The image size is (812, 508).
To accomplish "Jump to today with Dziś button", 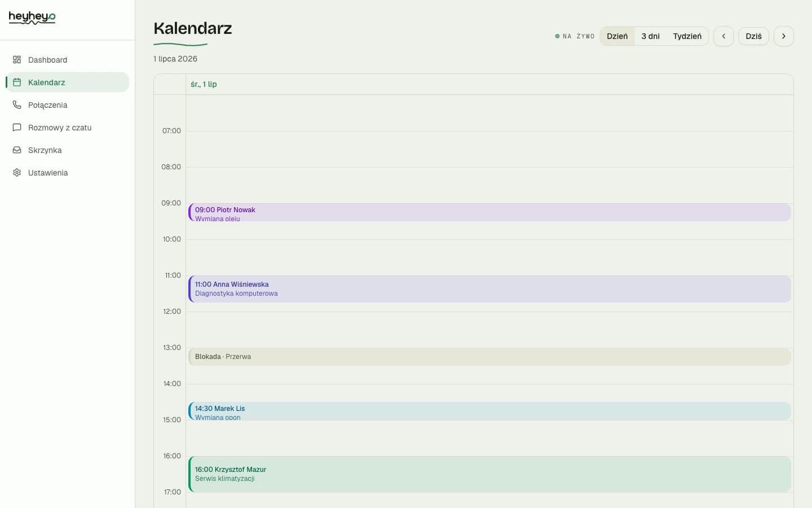I will point(753,36).
